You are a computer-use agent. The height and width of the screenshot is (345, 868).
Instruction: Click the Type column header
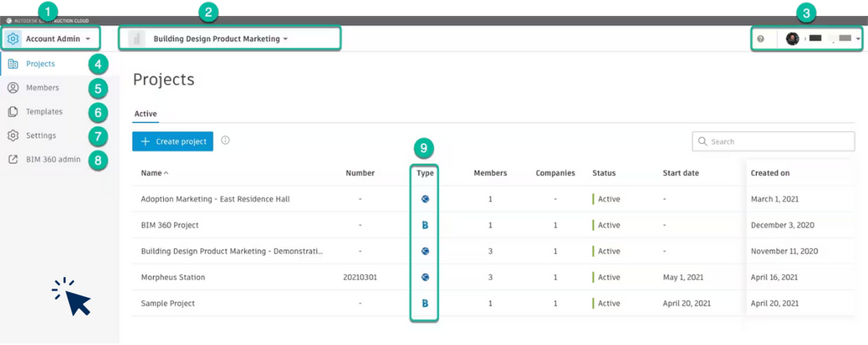[x=425, y=172]
